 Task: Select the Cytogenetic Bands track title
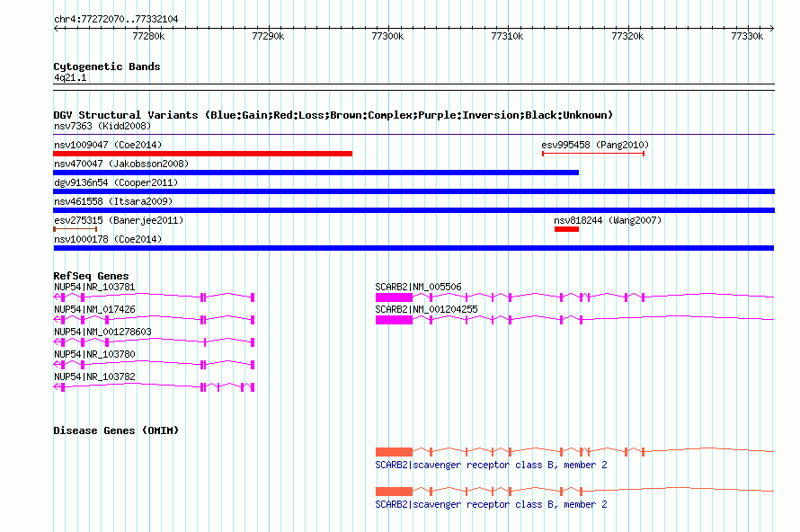tap(107, 66)
